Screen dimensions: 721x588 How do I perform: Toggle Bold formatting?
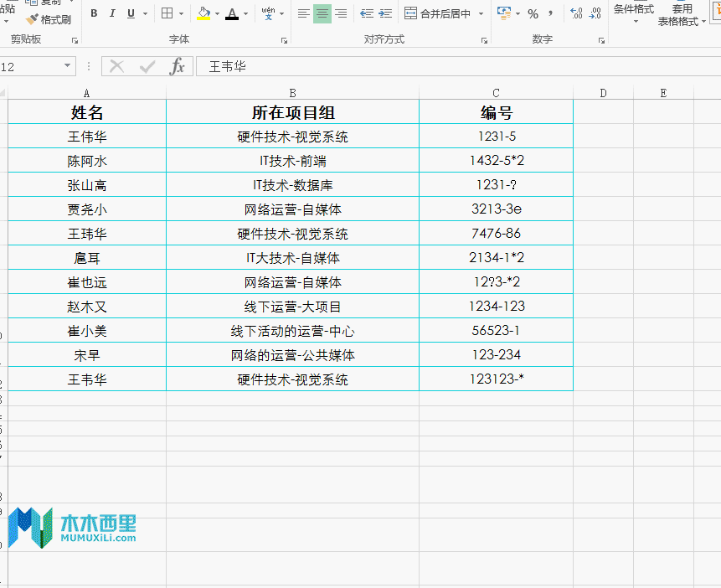[94, 13]
